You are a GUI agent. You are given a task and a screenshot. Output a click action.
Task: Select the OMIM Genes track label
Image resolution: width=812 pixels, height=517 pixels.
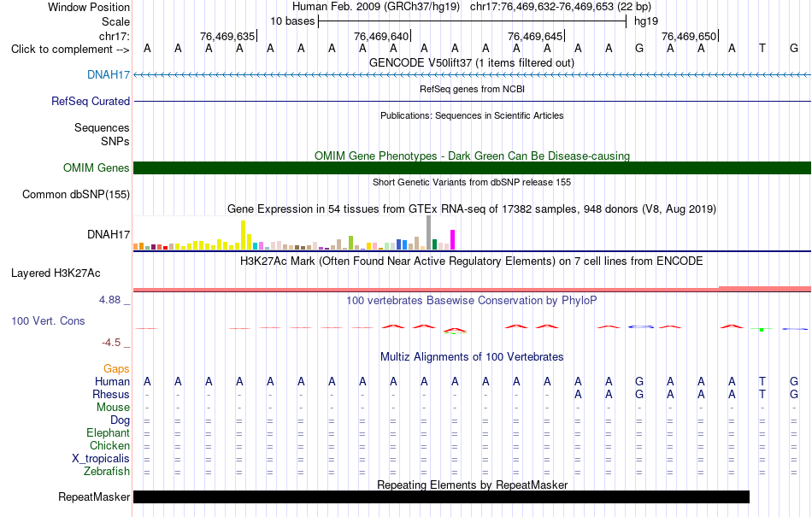96,167
